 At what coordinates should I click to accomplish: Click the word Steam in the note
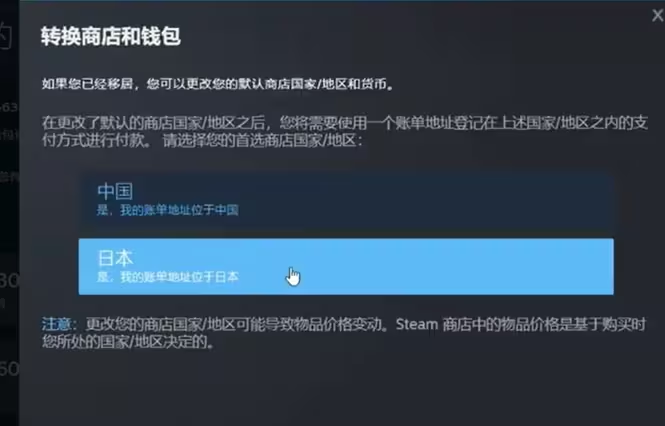(x=417, y=325)
